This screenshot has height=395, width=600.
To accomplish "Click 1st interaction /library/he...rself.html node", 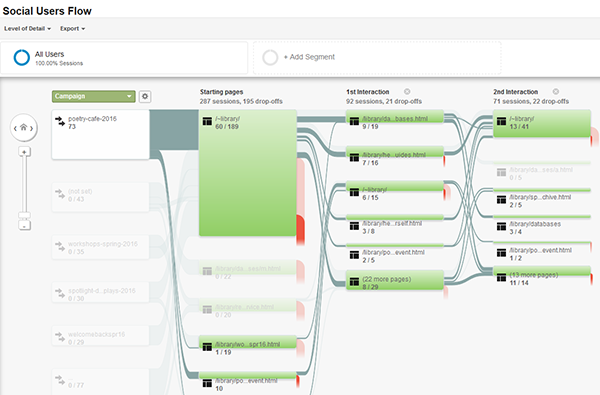I will pos(395,218).
